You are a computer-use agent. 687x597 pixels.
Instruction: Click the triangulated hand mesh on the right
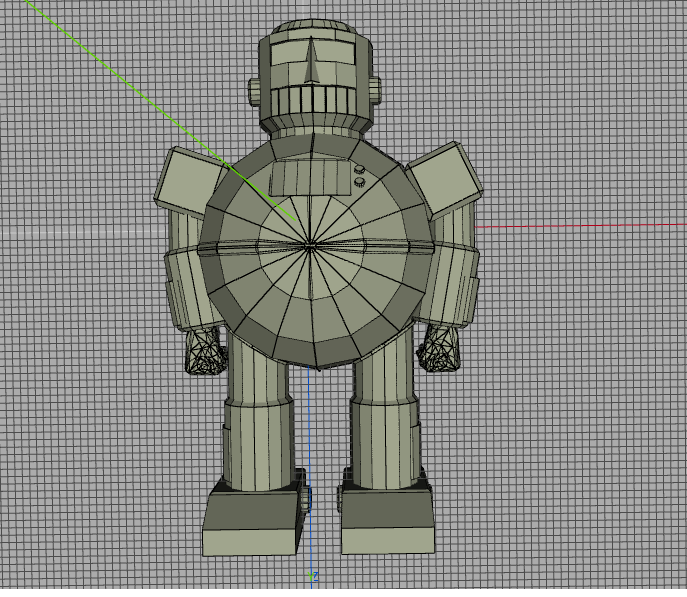tap(439, 348)
